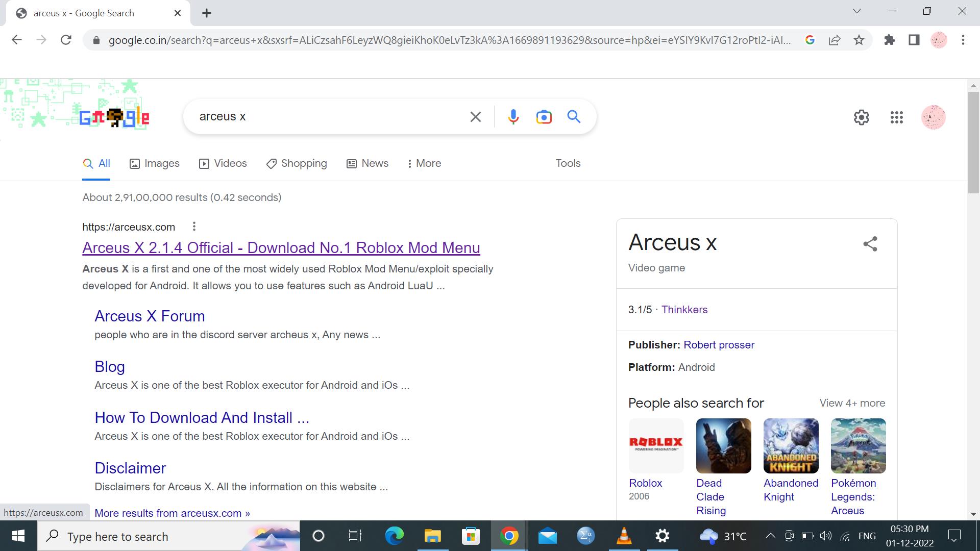This screenshot has height=551, width=980.
Task: Open the Google apps grid
Action: [897, 117]
